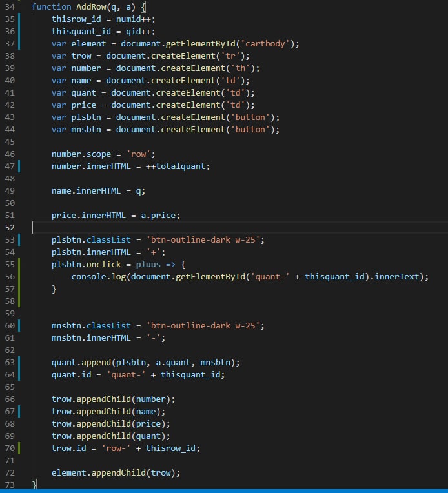Viewport: 448px width, 493px height.
Task: Click 'a.quant' on line 63
Action: coord(173,363)
